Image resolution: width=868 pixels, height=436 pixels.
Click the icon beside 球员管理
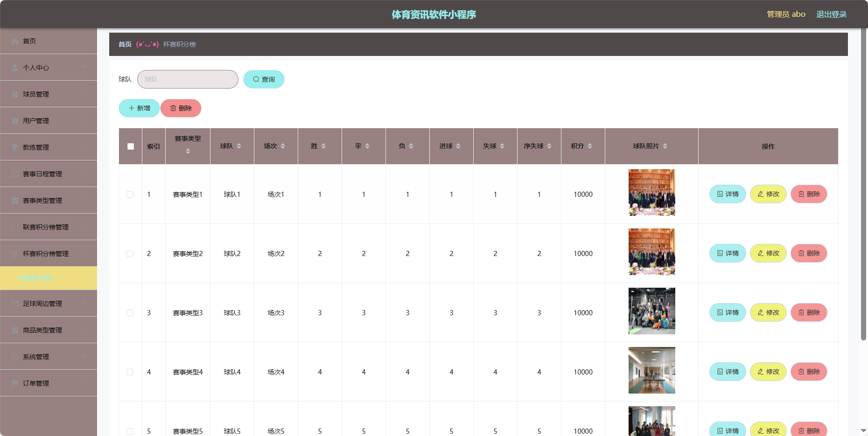(15, 95)
